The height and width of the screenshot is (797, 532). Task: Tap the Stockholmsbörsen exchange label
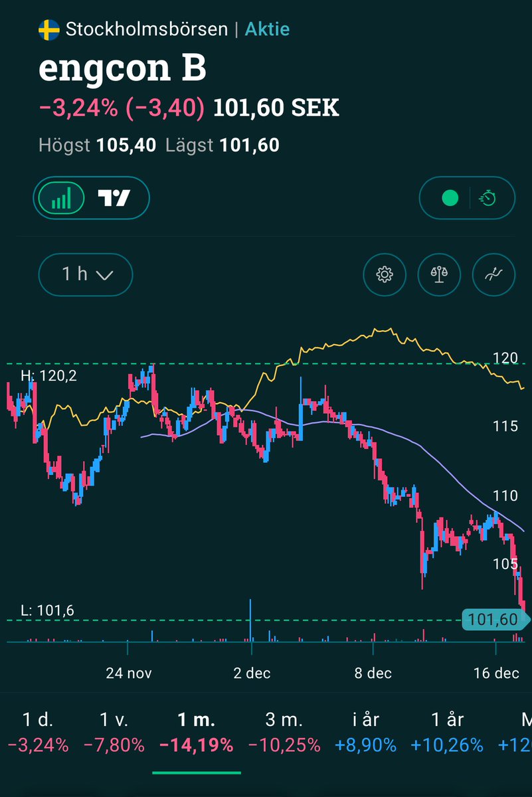[x=146, y=29]
